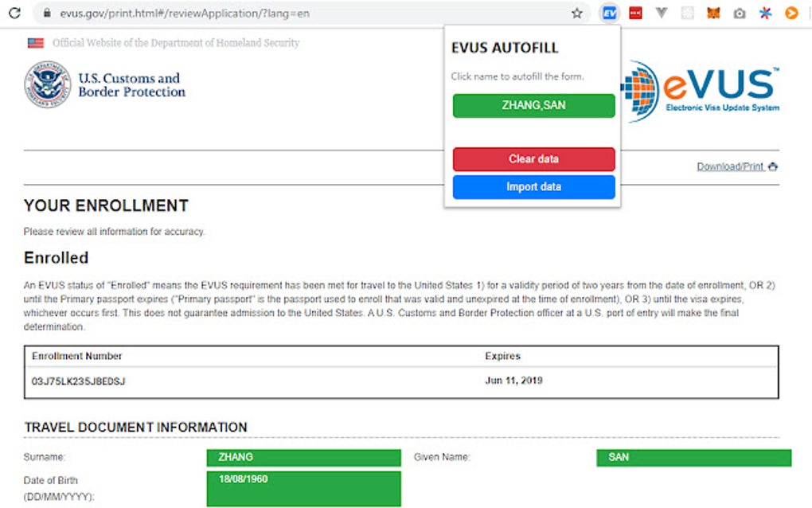Click the Surname field showing ZHANG
812x508 pixels.
303,457
